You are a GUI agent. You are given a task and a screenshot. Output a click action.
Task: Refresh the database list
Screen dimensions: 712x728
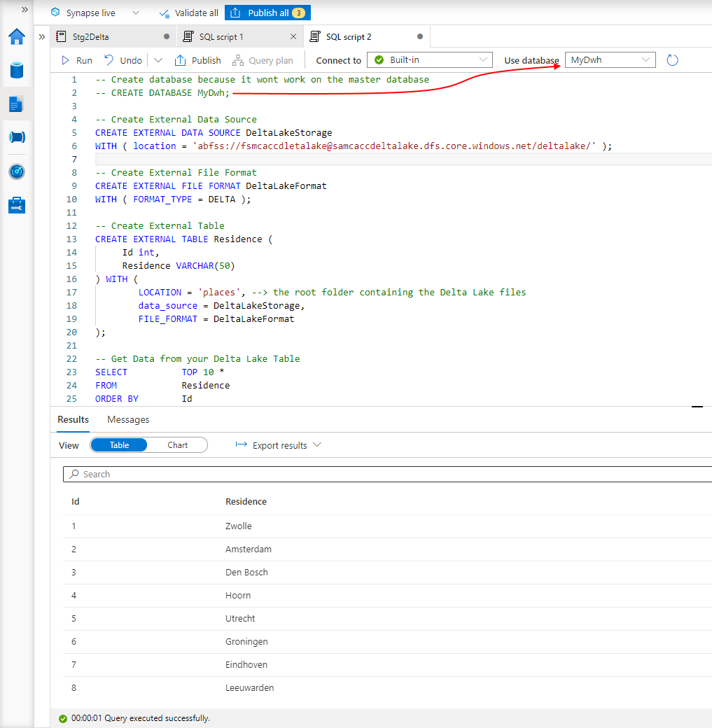tap(671, 60)
